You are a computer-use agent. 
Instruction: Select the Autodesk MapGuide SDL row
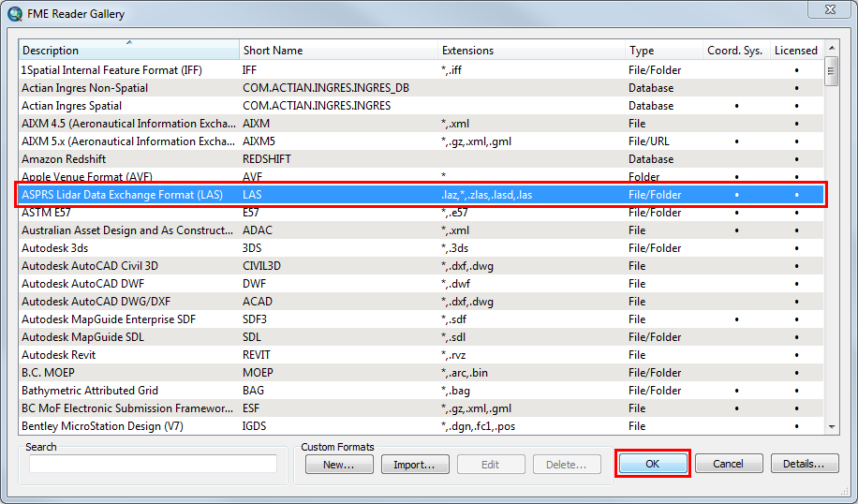(421, 336)
